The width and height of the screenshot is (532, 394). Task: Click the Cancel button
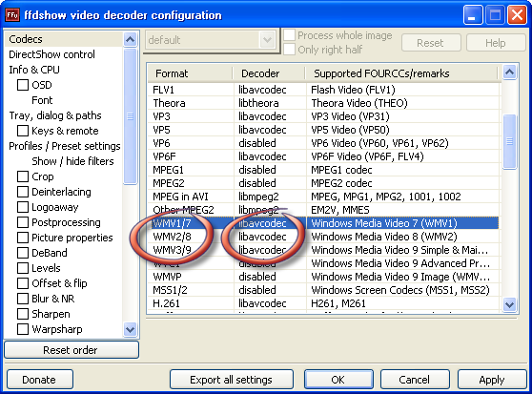point(415,380)
